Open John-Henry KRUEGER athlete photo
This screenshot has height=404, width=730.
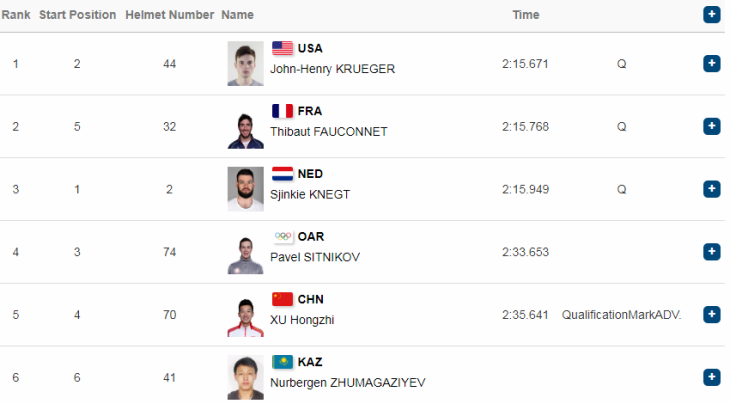point(245,64)
